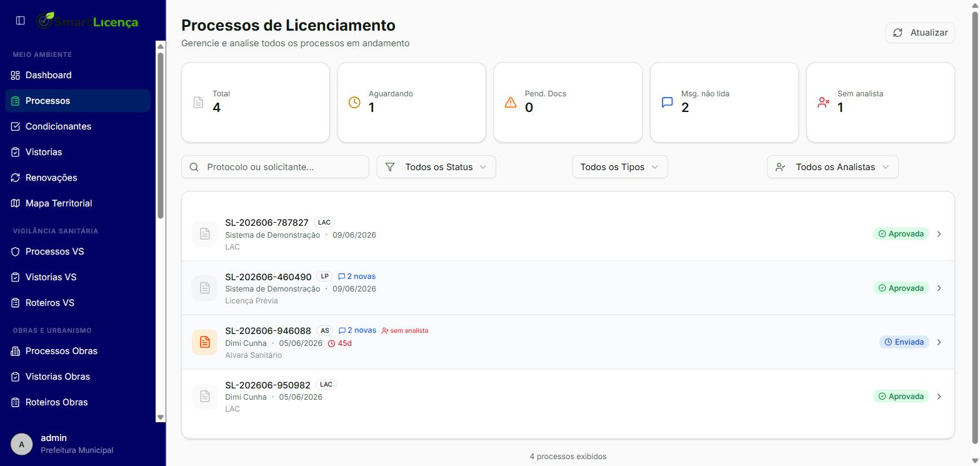Click the Processos clipboard icon in sidebar
The height and width of the screenshot is (466, 980).
[16, 101]
